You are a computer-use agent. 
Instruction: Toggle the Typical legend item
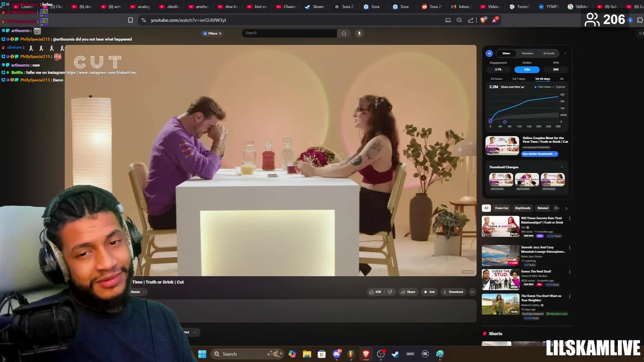point(559,87)
